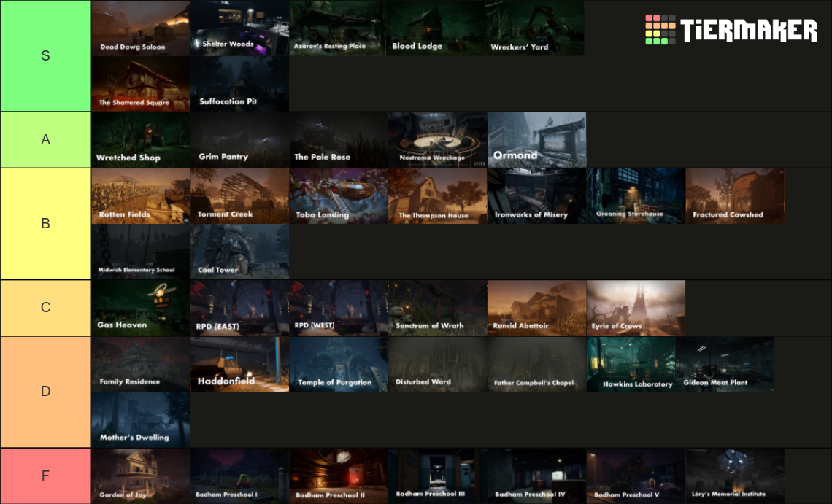Image resolution: width=832 pixels, height=504 pixels.
Task: Select the Blood Lodge thumbnail
Action: [x=436, y=28]
